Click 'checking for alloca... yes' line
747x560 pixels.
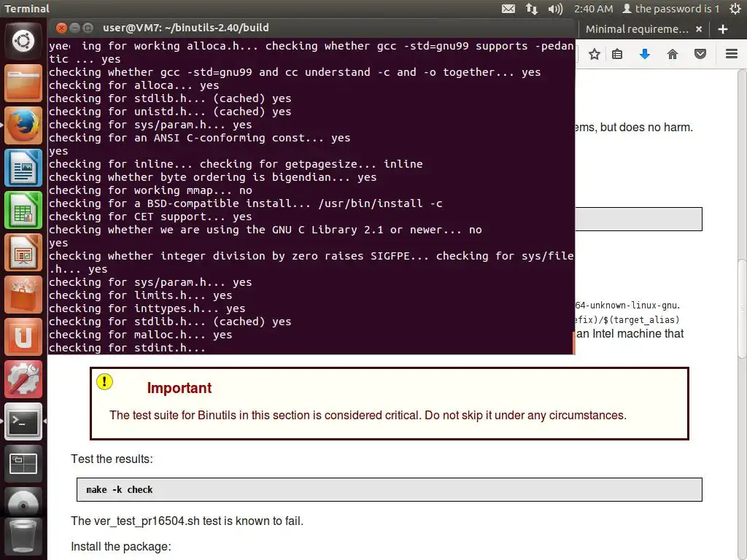(134, 85)
